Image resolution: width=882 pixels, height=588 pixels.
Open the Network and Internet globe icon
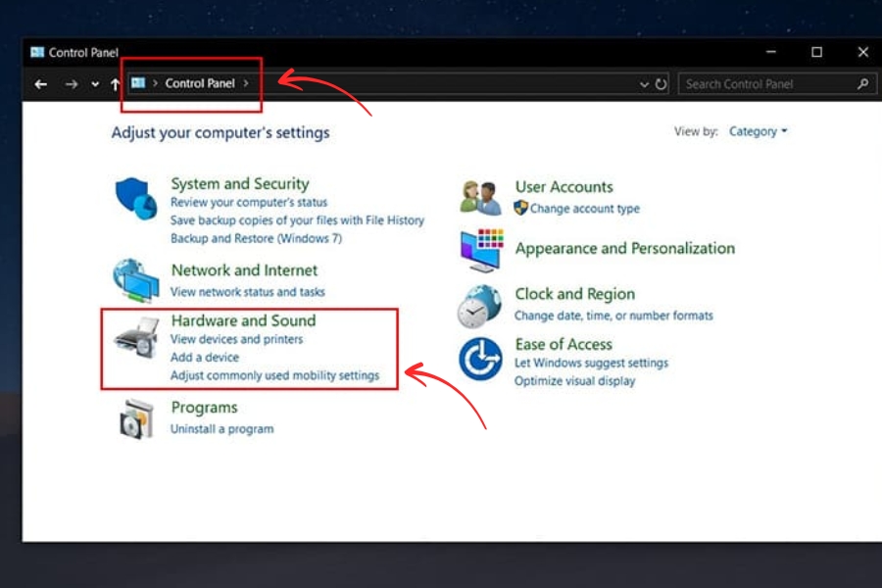click(x=135, y=281)
